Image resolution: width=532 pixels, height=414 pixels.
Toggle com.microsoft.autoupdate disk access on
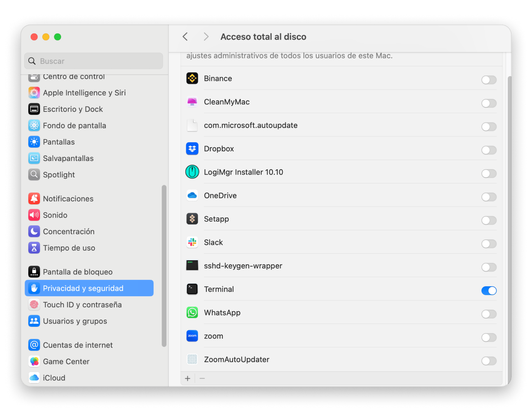point(489,127)
